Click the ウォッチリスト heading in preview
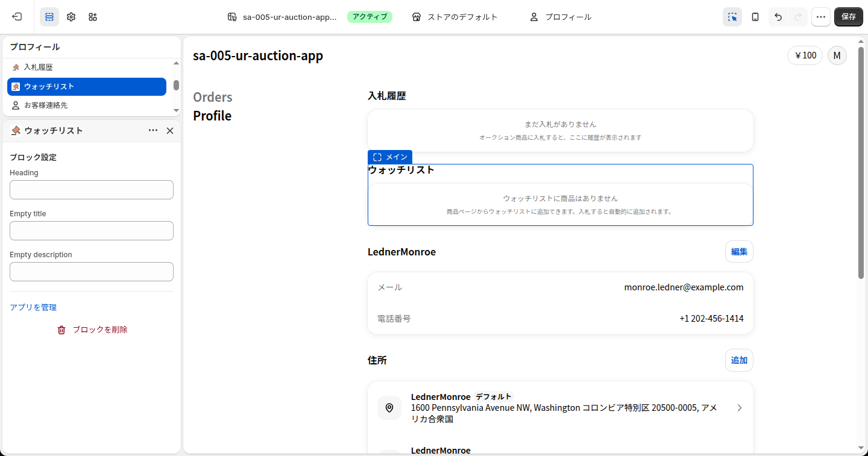Screen dimensions: 868x456 click(x=401, y=170)
